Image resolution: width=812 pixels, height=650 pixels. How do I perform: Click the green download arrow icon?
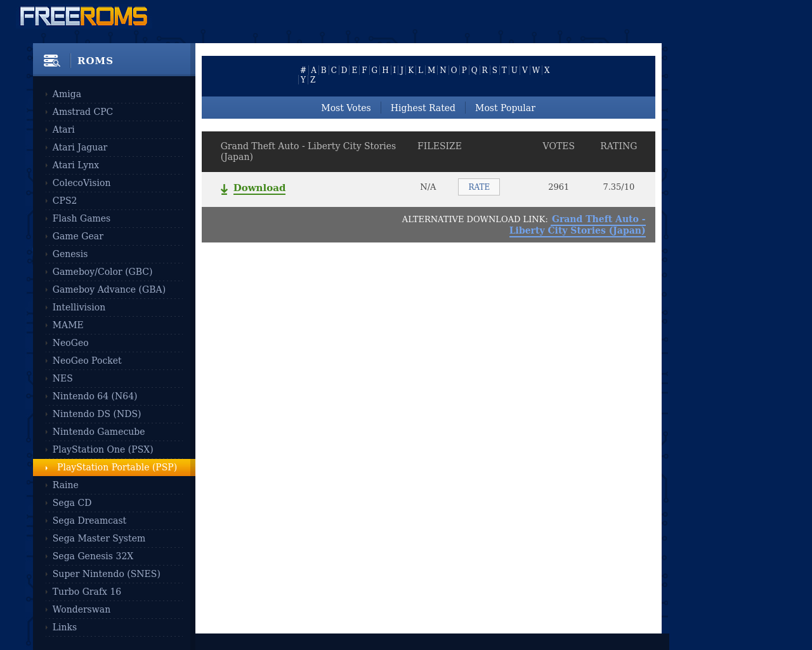tap(224, 189)
